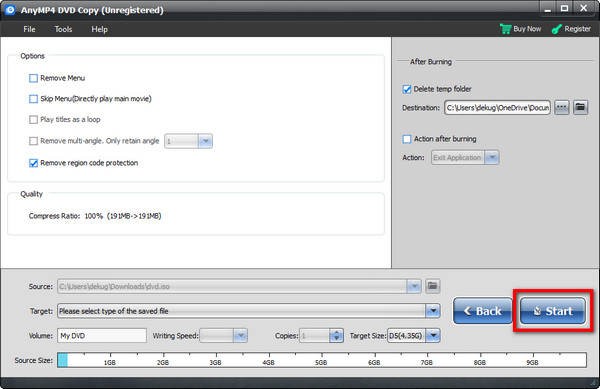The image size is (600, 389).
Task: Expand the Source path dropdown
Action: [x=414, y=286]
